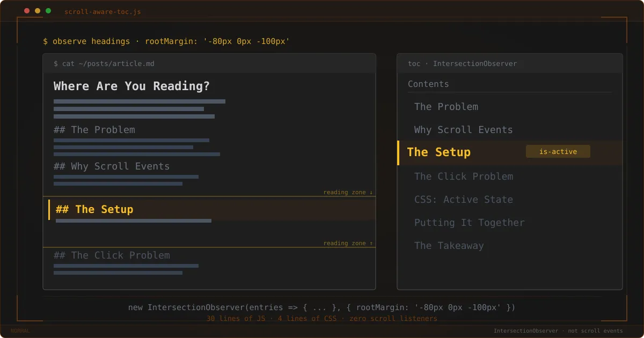Click '## The Click Problem' article heading

point(112,255)
